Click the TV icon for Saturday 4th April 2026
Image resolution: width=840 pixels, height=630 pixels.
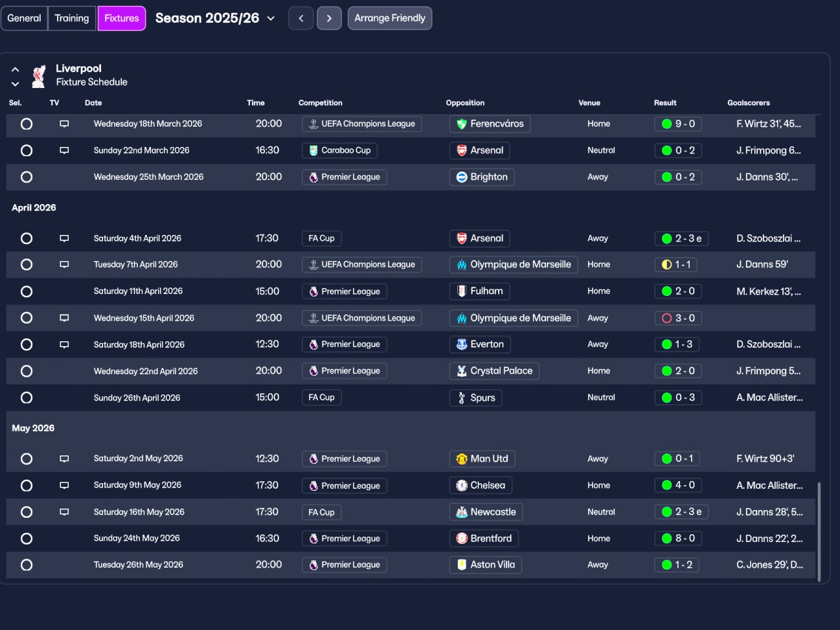coord(64,238)
